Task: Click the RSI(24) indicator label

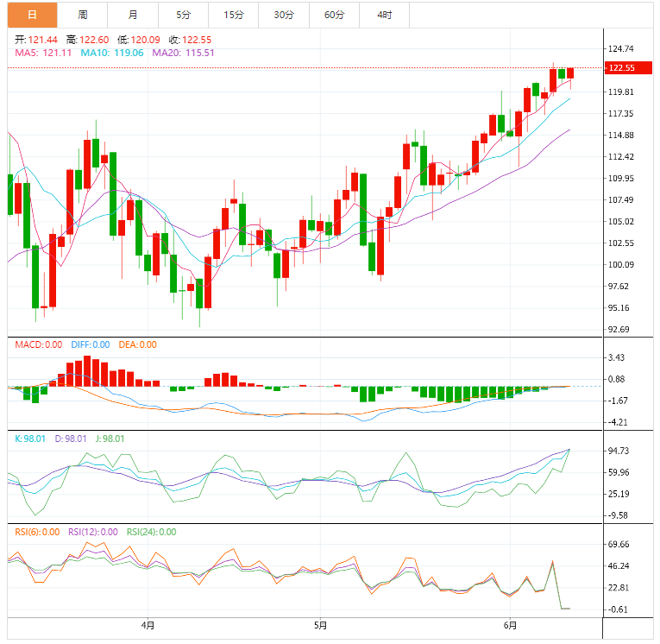Action: tap(151, 532)
